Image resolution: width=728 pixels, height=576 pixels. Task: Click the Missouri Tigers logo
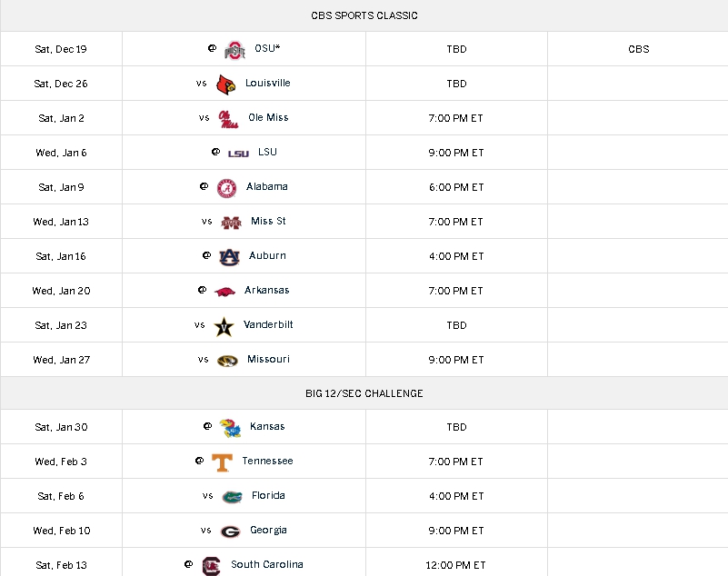(227, 361)
